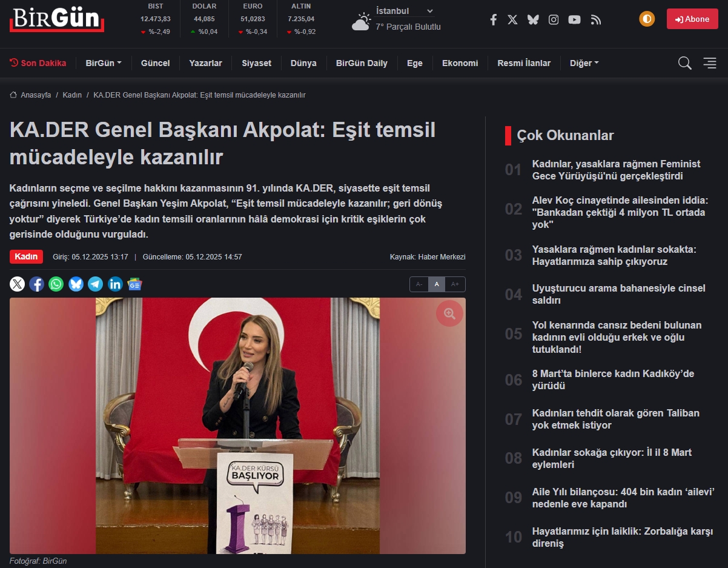
Task: Share article on LinkedIn icon
Action: tap(115, 284)
